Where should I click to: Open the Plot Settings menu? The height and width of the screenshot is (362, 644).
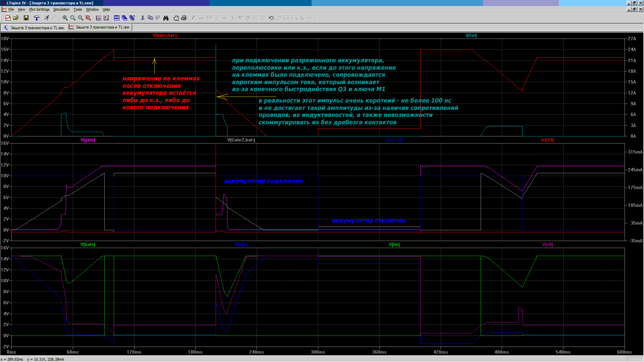pyautogui.click(x=39, y=9)
